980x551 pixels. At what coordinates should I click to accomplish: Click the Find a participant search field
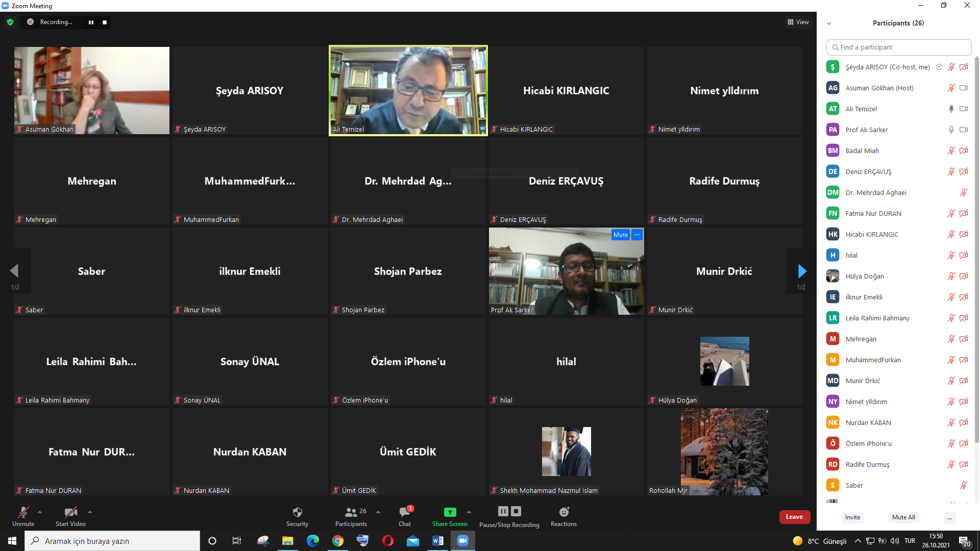point(898,47)
